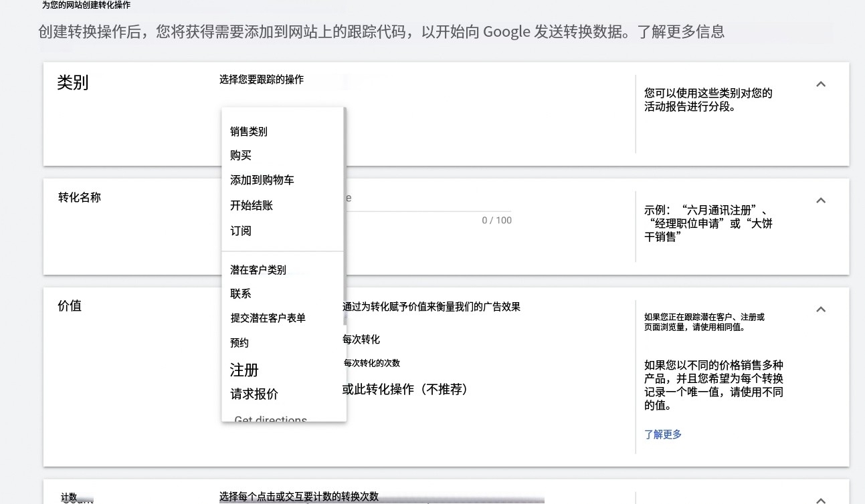Click the 选择您要跟踪的操作 label

point(262,80)
